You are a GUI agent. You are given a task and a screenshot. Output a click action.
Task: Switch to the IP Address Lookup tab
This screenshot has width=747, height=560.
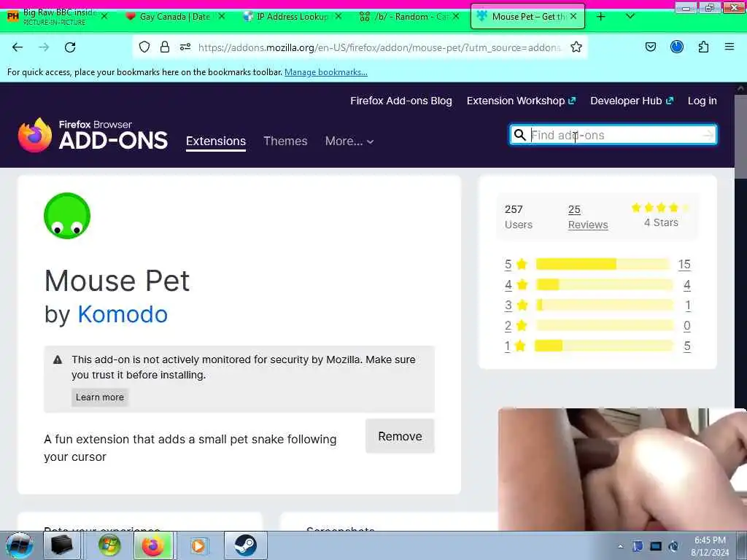click(x=292, y=17)
